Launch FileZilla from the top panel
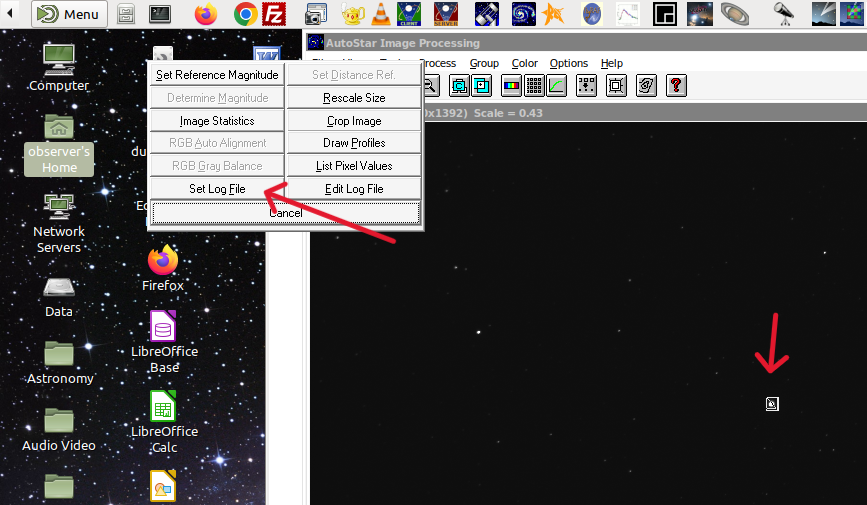Viewport: 867px width, 505px height. pyautogui.click(x=274, y=14)
